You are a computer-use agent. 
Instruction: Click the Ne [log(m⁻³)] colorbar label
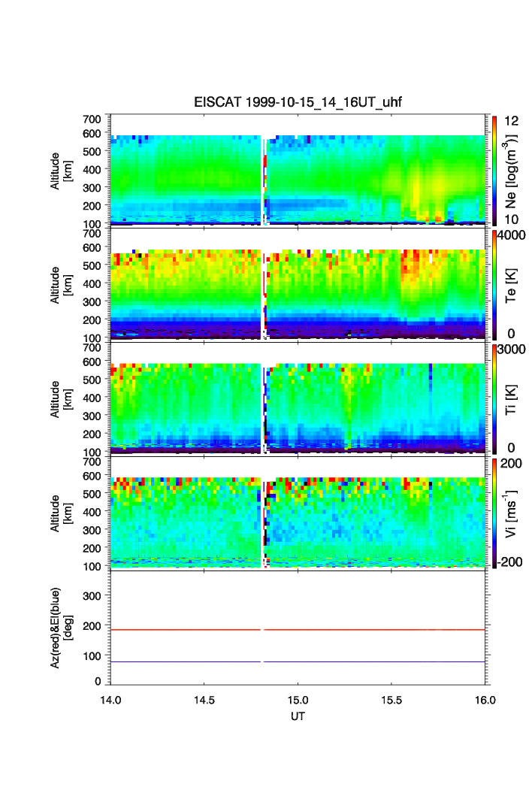pyautogui.click(x=512, y=170)
